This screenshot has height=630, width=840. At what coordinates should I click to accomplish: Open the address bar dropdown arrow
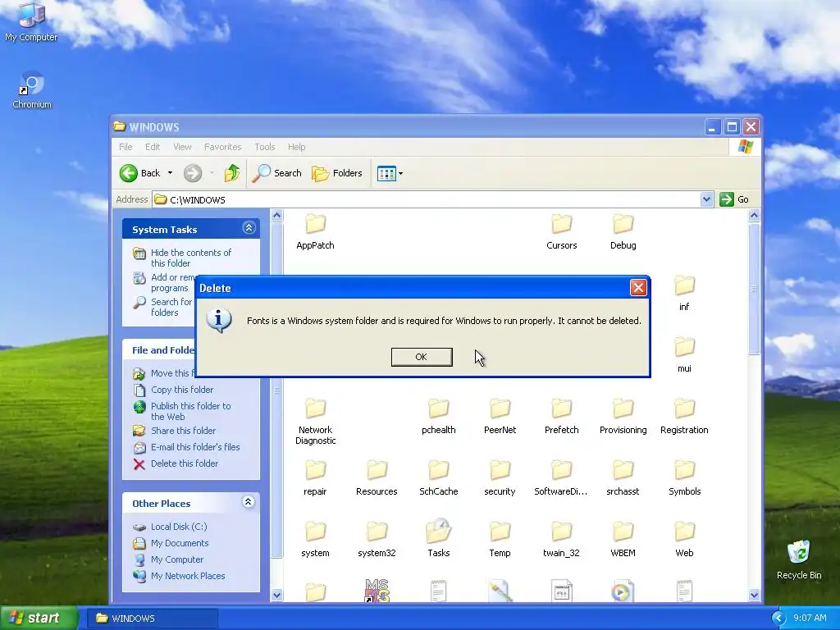pos(706,199)
